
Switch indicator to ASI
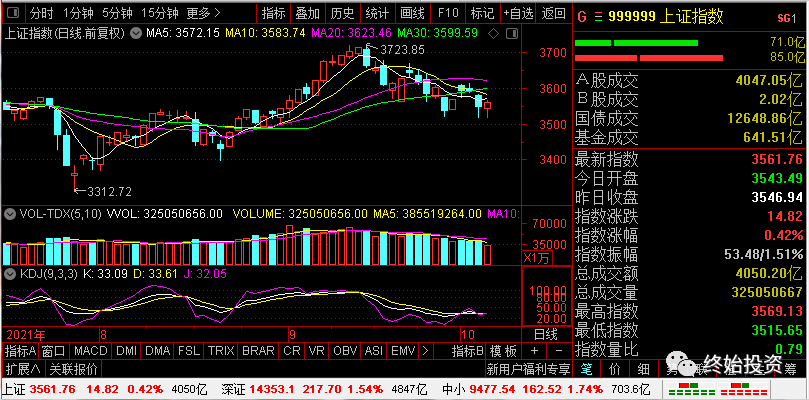(x=374, y=351)
